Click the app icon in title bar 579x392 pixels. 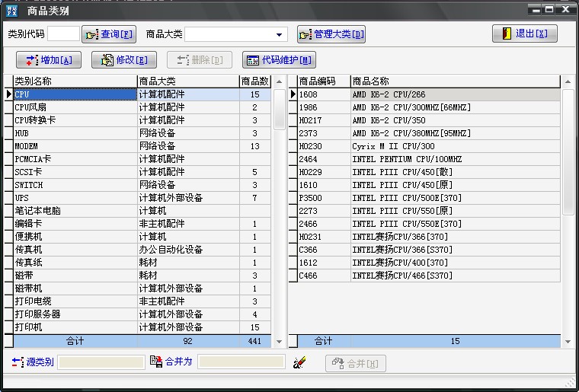[12, 11]
